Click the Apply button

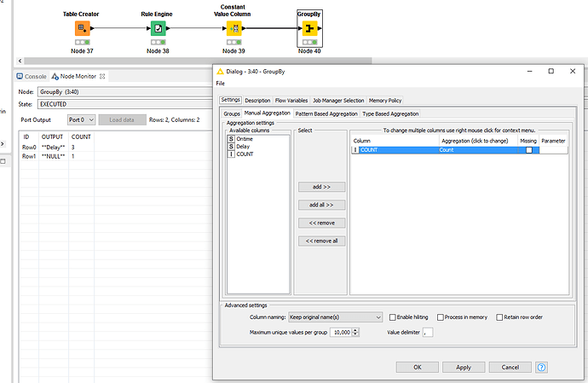[x=464, y=368]
